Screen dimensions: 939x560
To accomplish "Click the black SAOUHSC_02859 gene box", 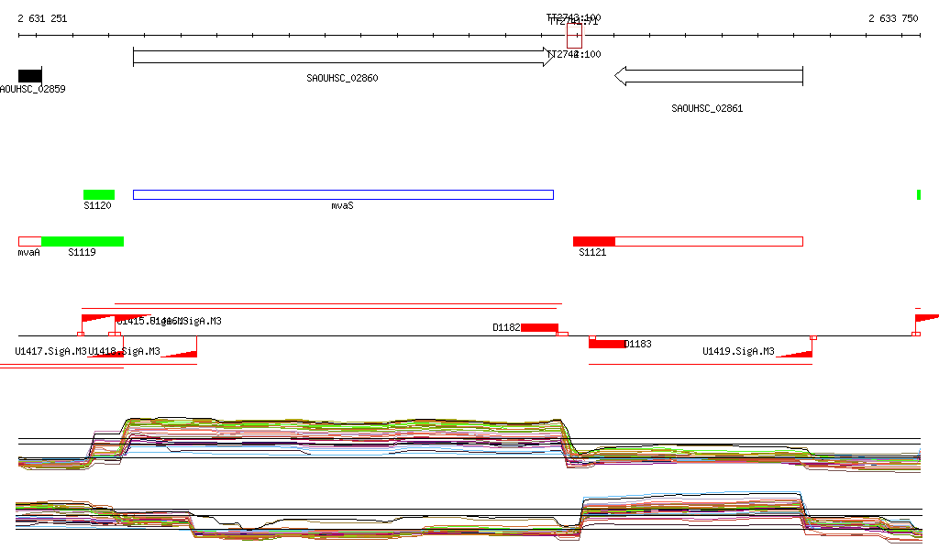I will [30, 75].
